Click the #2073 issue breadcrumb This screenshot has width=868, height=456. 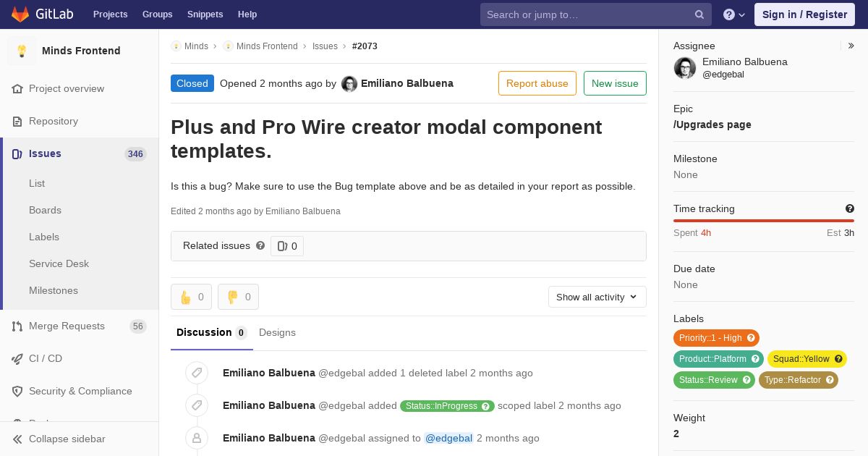(x=365, y=46)
